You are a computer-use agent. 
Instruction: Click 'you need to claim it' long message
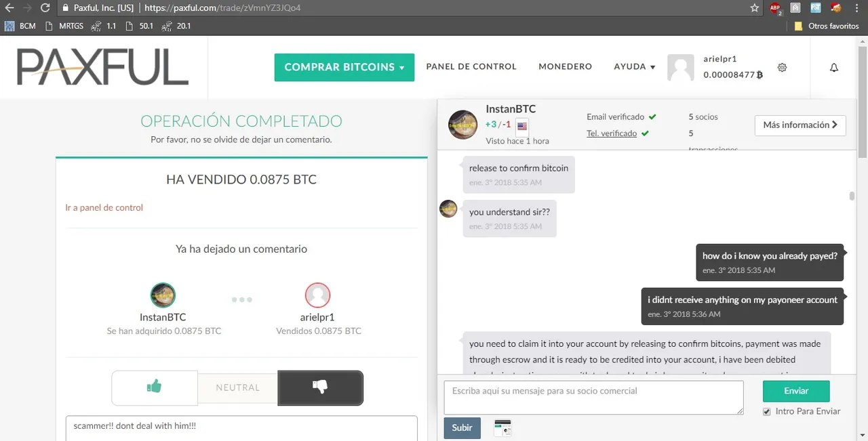(x=647, y=352)
